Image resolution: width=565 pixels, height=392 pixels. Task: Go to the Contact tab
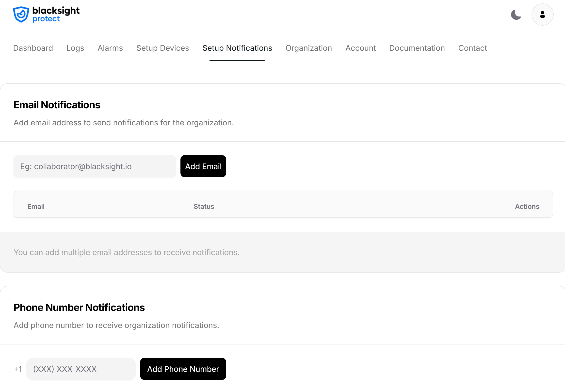pyautogui.click(x=472, y=48)
